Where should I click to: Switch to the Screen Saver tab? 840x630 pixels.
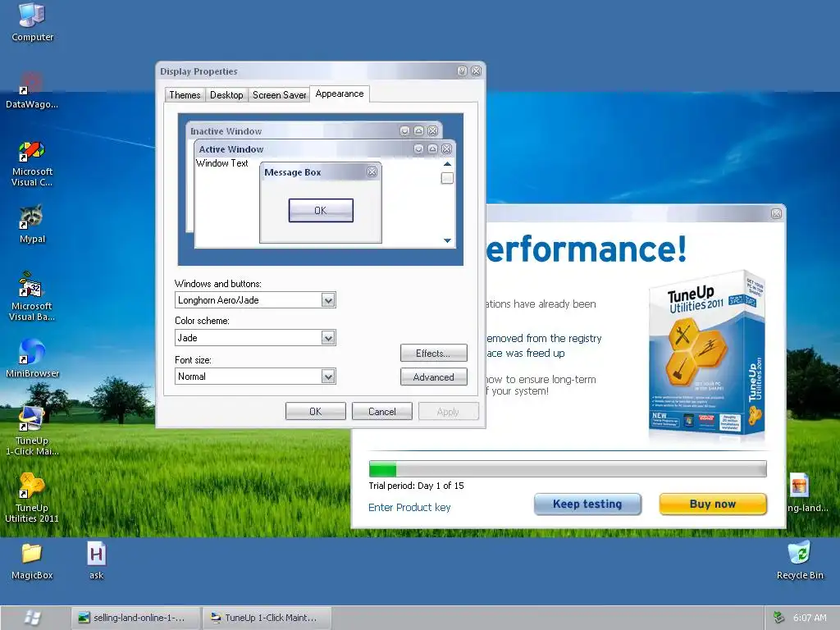pos(279,95)
